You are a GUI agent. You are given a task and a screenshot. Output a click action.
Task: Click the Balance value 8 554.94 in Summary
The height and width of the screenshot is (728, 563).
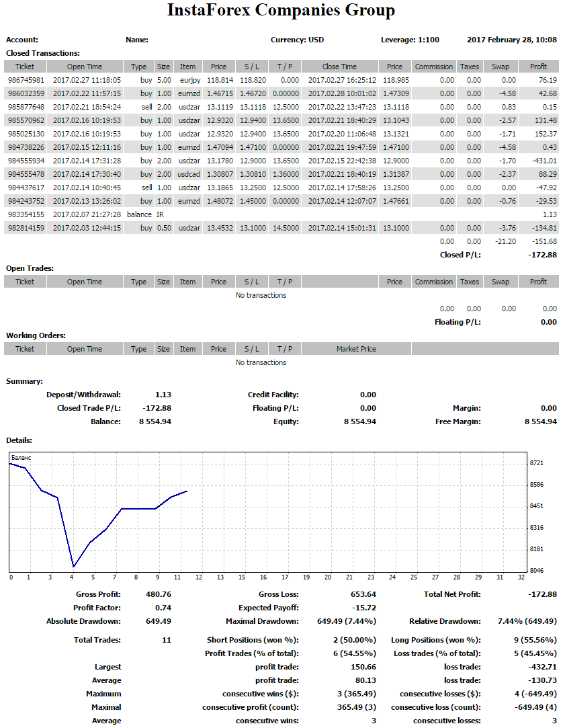pyautogui.click(x=153, y=421)
